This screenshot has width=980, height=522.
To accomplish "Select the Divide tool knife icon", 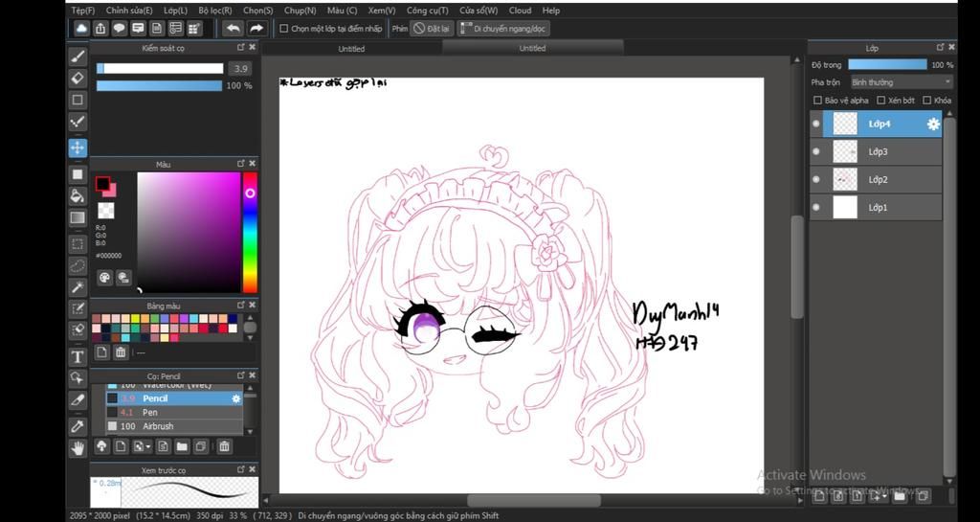I will [x=78, y=400].
